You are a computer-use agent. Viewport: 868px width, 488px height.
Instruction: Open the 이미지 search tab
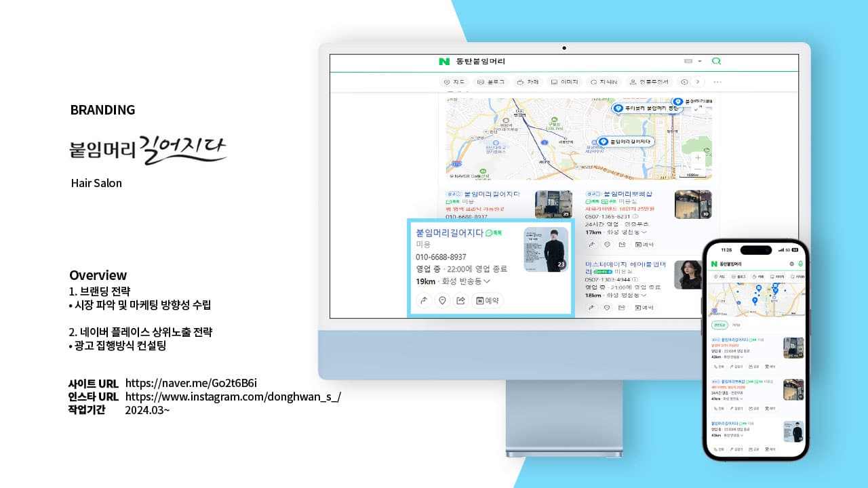567,81
